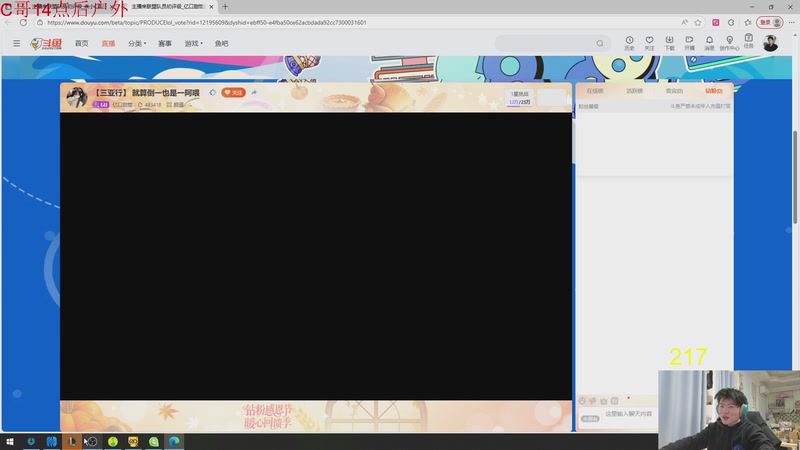Go back in the browser
The height and width of the screenshot is (450, 800).
[x=8, y=22]
